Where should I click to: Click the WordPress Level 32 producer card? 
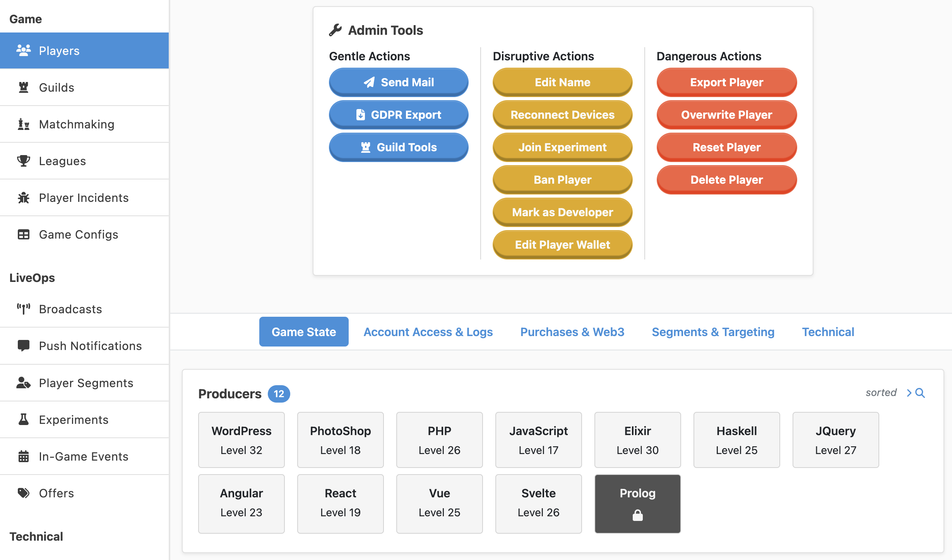point(241,440)
